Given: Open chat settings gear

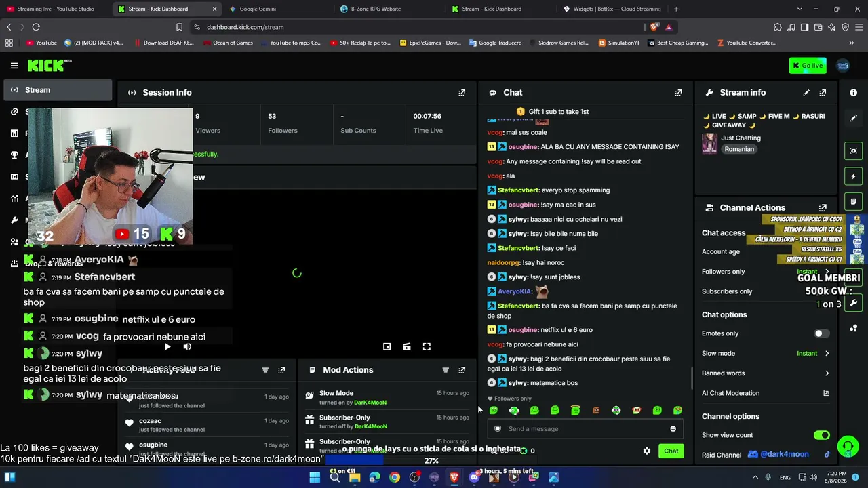Looking at the screenshot, I should click(x=646, y=451).
